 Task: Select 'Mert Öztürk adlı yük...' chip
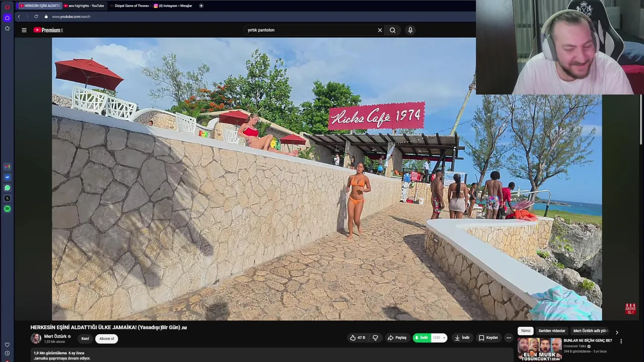pyautogui.click(x=591, y=331)
